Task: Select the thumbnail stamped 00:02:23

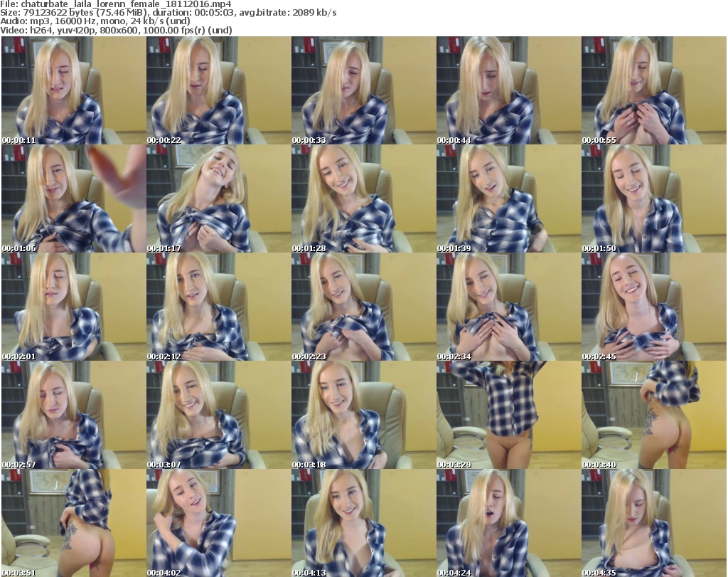Action: coord(363,307)
